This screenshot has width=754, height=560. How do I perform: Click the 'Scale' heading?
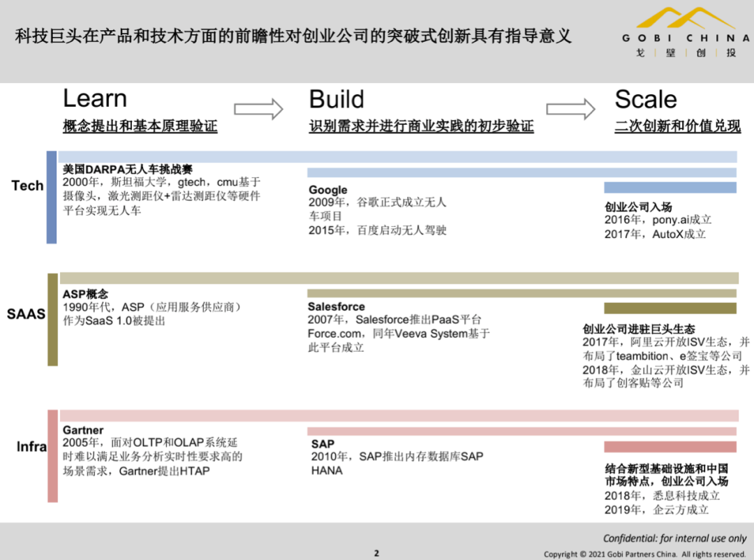[646, 99]
